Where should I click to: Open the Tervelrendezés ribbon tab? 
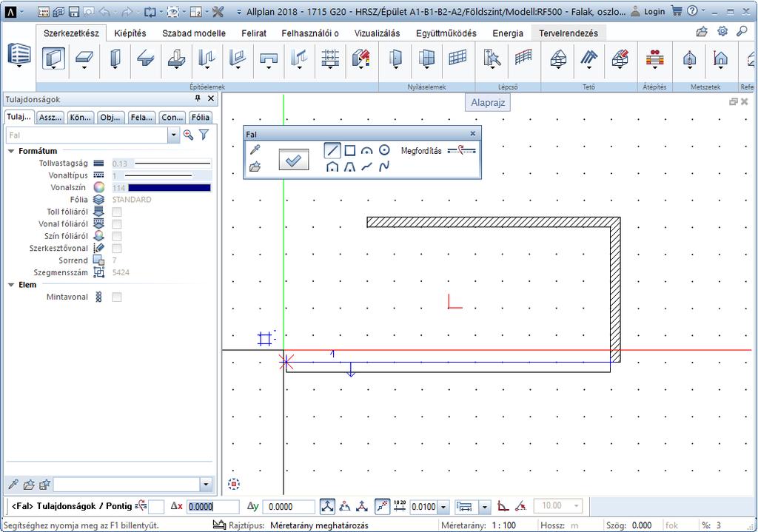568,33
